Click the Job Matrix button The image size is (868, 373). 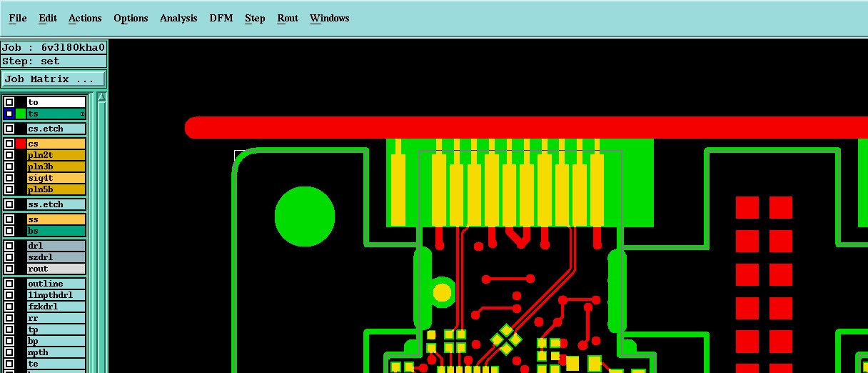click(x=54, y=79)
